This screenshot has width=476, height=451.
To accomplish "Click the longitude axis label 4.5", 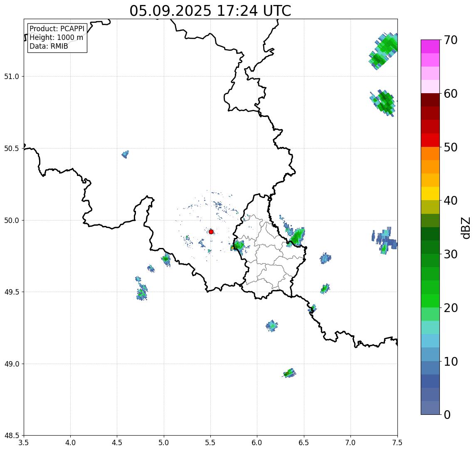I will coord(117,443).
